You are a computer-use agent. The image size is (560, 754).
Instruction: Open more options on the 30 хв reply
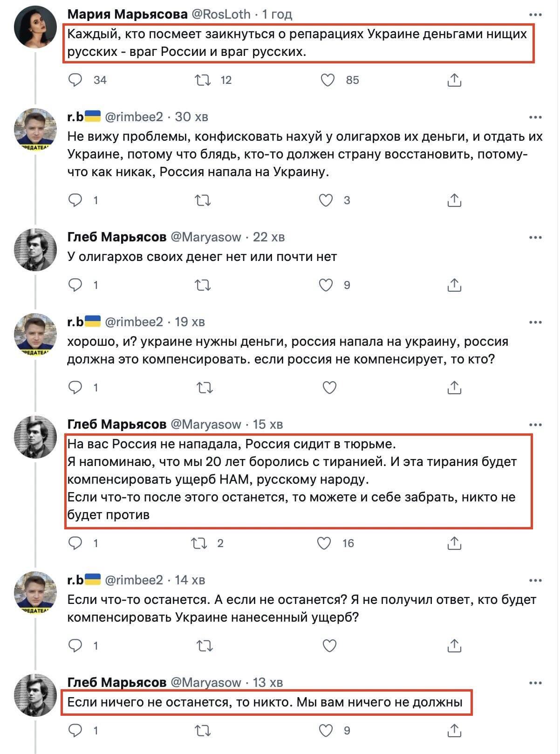pyautogui.click(x=535, y=117)
